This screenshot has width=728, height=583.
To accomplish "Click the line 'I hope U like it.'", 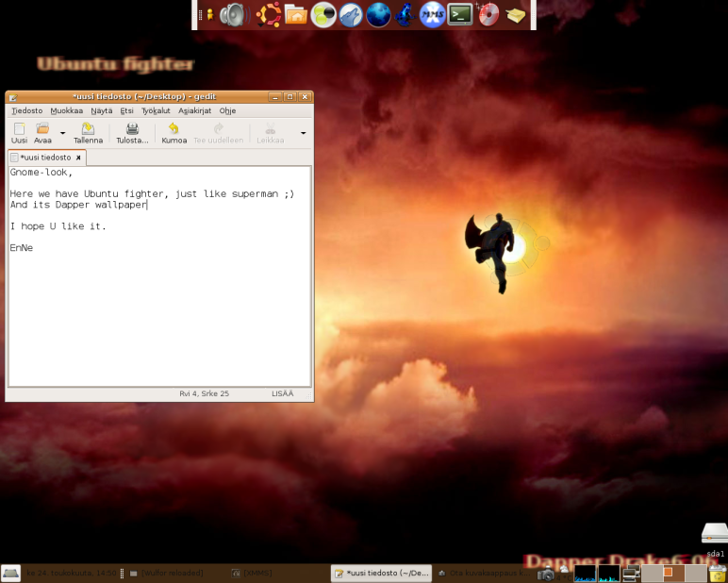I will (58, 226).
